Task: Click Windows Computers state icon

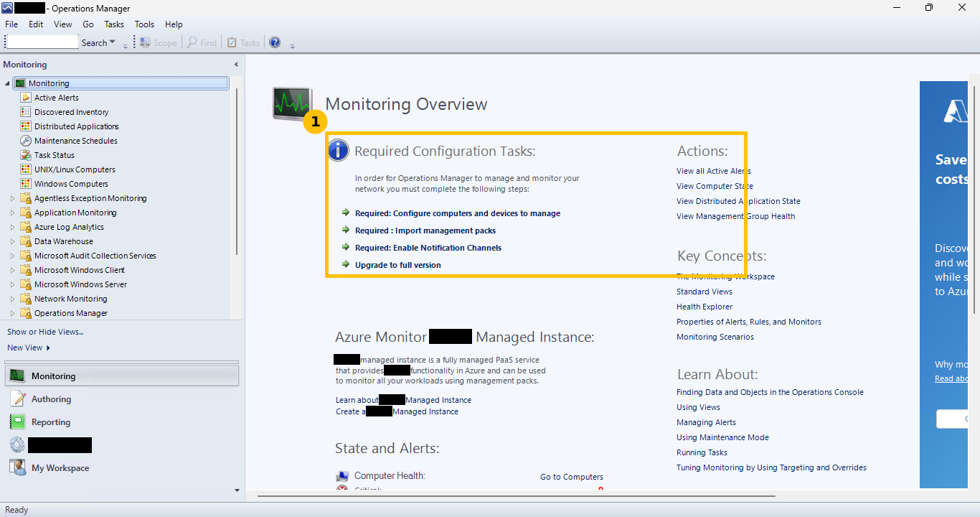Action: (x=26, y=184)
